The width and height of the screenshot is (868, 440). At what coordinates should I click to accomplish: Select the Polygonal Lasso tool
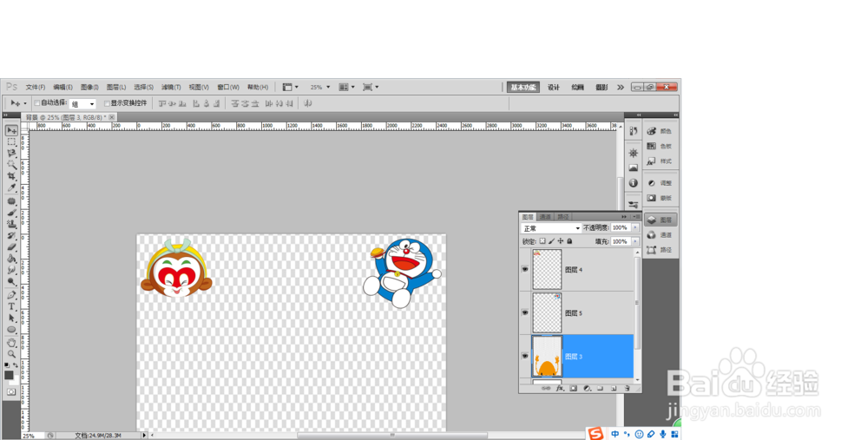(x=11, y=154)
